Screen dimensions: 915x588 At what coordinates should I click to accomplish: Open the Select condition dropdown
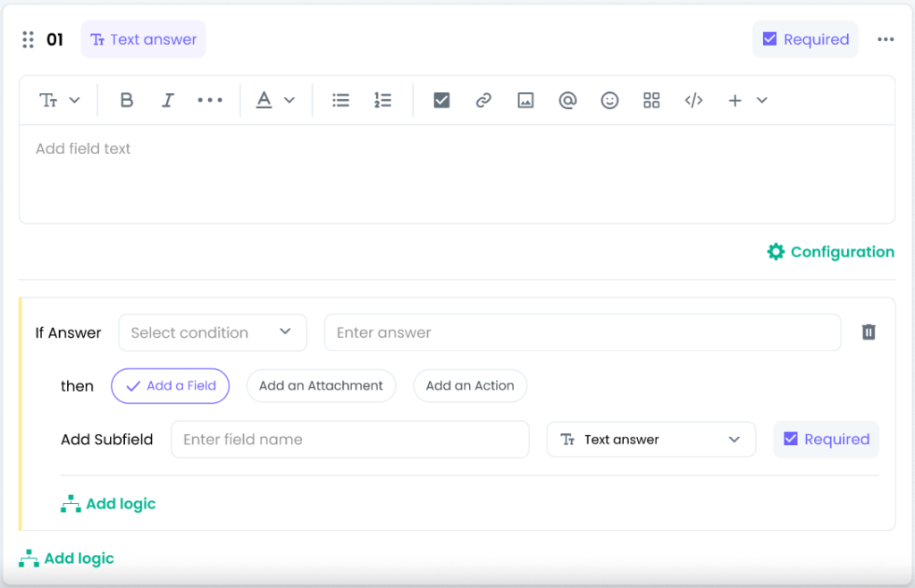pos(212,332)
